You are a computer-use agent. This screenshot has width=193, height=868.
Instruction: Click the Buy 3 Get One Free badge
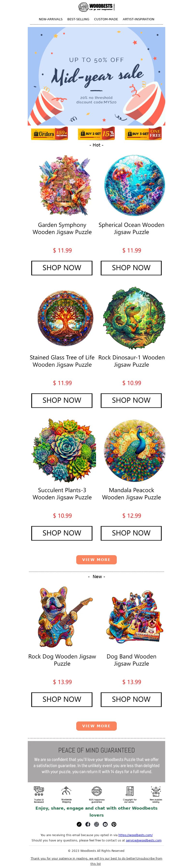[x=143, y=133]
